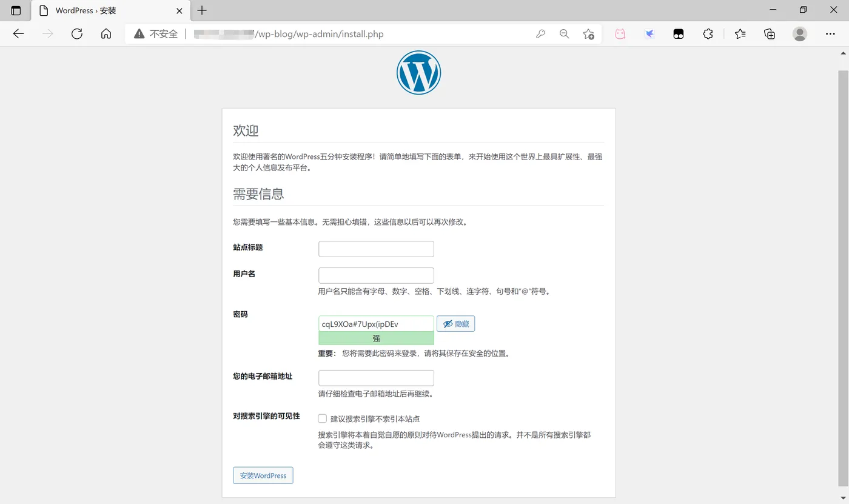Open the Favorites list icon

pos(740,34)
